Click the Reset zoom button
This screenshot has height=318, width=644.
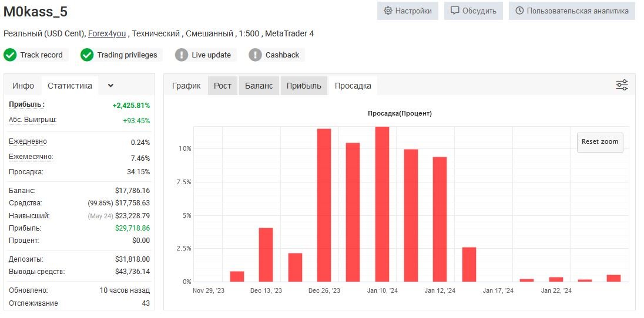point(600,142)
